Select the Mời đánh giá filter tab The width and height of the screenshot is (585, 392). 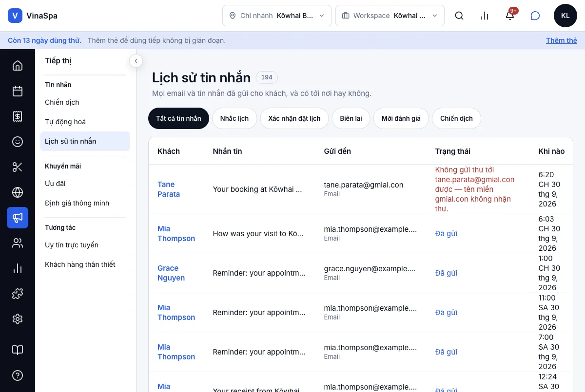pos(401,118)
